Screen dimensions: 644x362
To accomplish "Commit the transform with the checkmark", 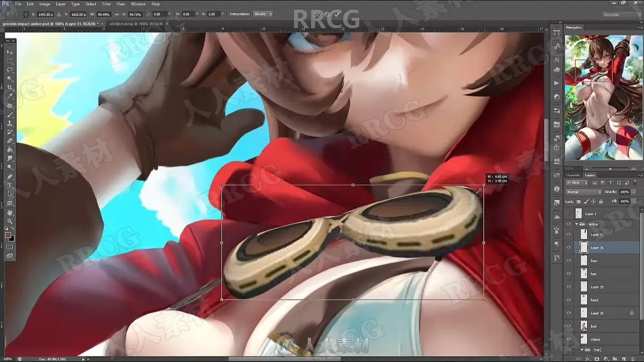I will point(337,14).
